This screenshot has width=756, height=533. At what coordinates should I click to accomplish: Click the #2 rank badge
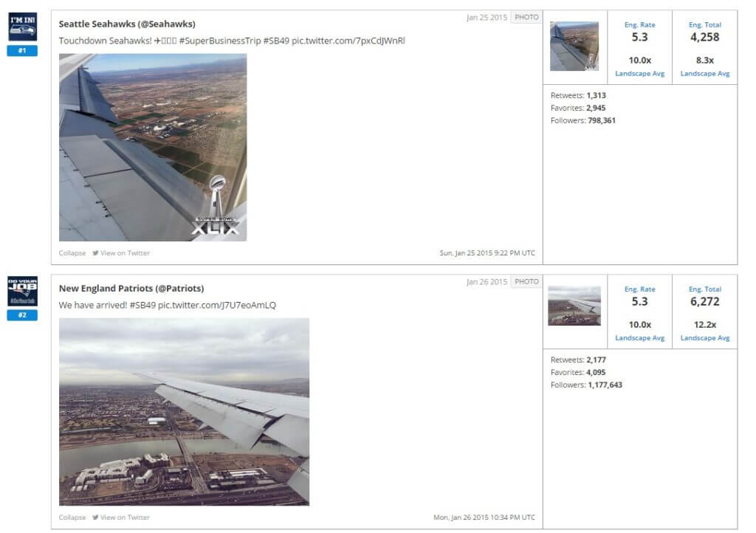22,315
